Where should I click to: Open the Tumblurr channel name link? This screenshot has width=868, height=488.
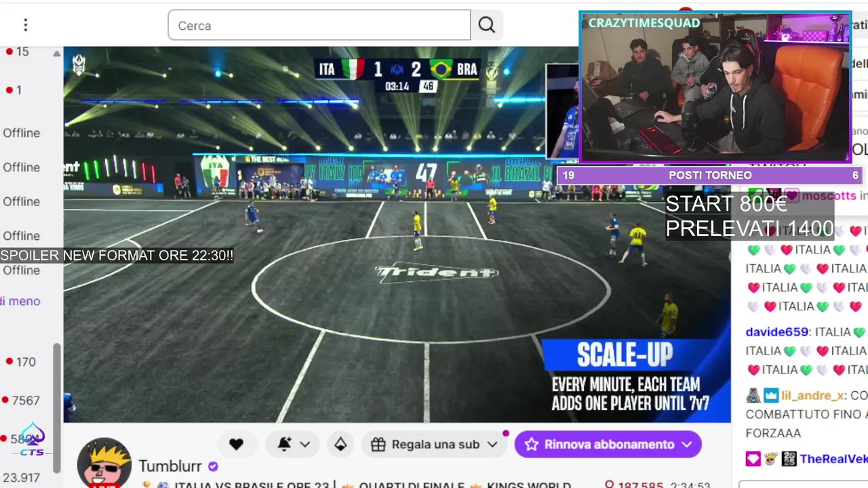170,466
